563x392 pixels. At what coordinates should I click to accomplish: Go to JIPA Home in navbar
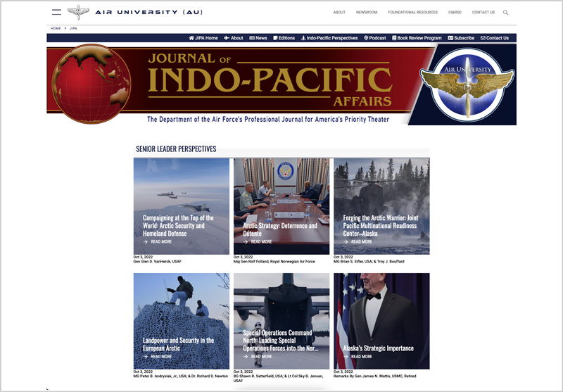point(203,38)
